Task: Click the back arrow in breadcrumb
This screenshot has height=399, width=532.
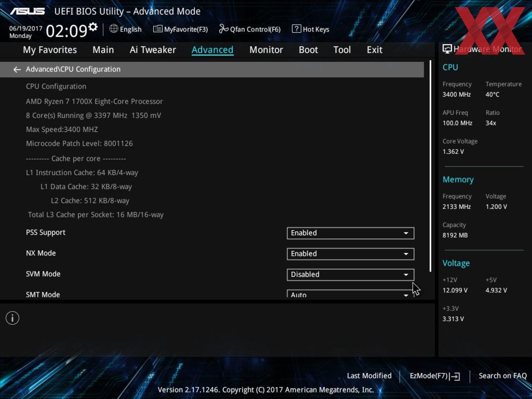Action: tap(17, 70)
